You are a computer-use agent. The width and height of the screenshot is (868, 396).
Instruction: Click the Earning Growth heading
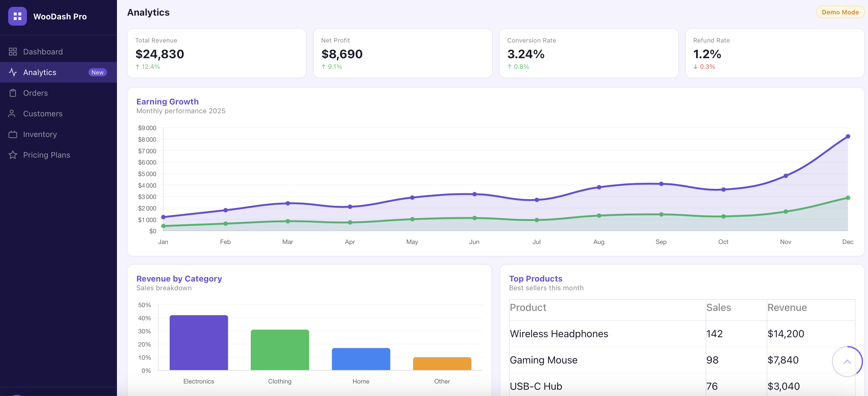pos(168,101)
